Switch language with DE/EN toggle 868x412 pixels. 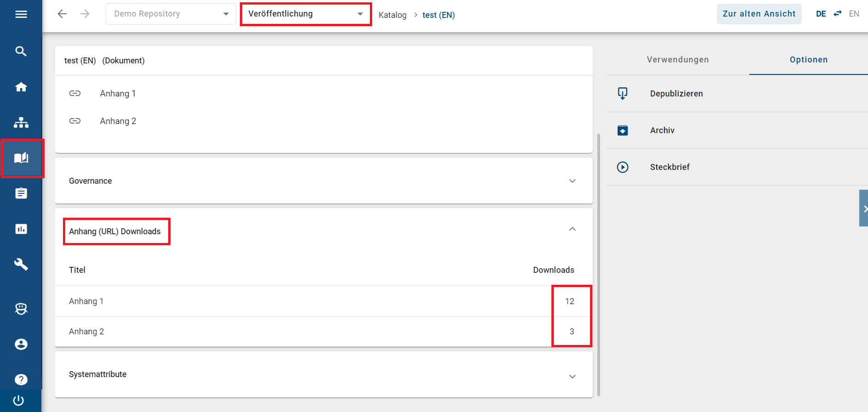837,14
